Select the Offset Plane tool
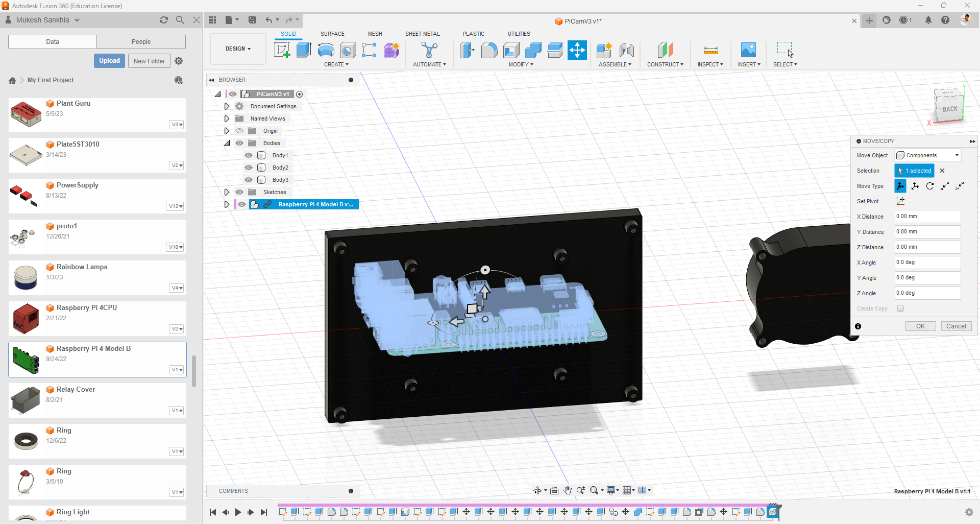The width and height of the screenshot is (980, 524). (665, 50)
